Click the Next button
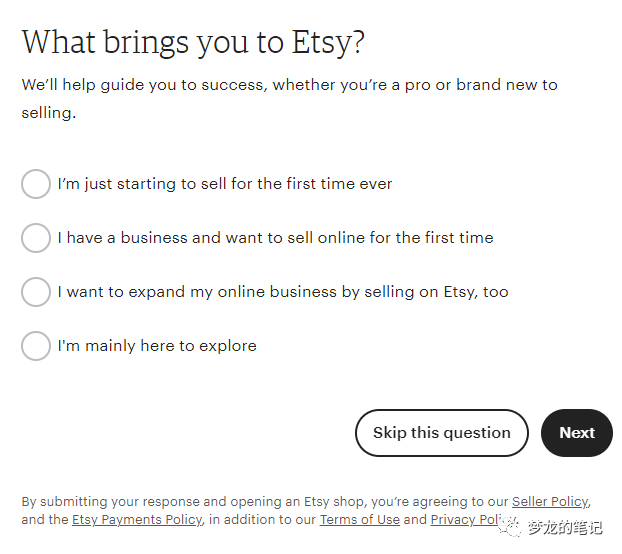Viewport: 622px width, 554px height. (x=576, y=433)
